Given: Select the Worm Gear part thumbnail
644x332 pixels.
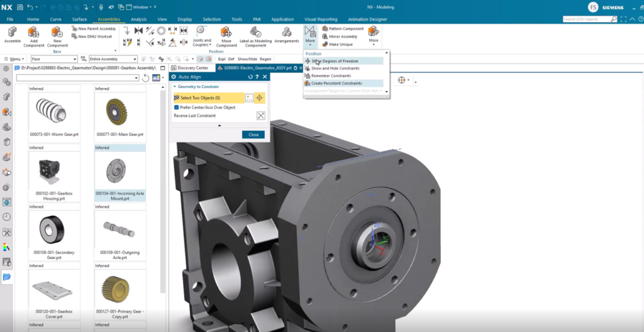Looking at the screenshot, I should point(54,113).
